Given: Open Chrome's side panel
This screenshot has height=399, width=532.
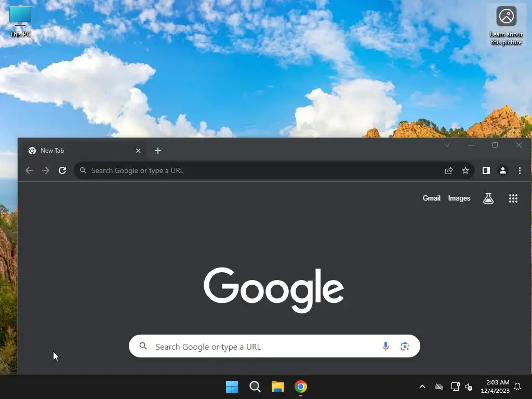Looking at the screenshot, I should pyautogui.click(x=486, y=170).
